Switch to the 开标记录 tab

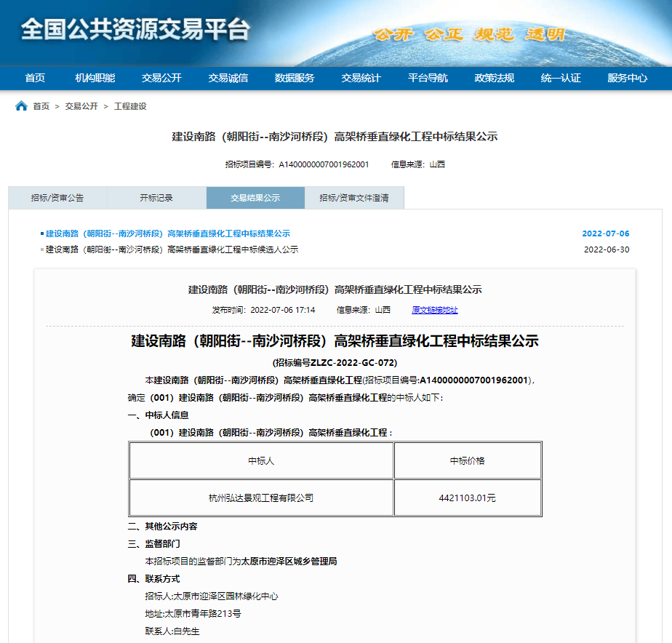click(156, 198)
